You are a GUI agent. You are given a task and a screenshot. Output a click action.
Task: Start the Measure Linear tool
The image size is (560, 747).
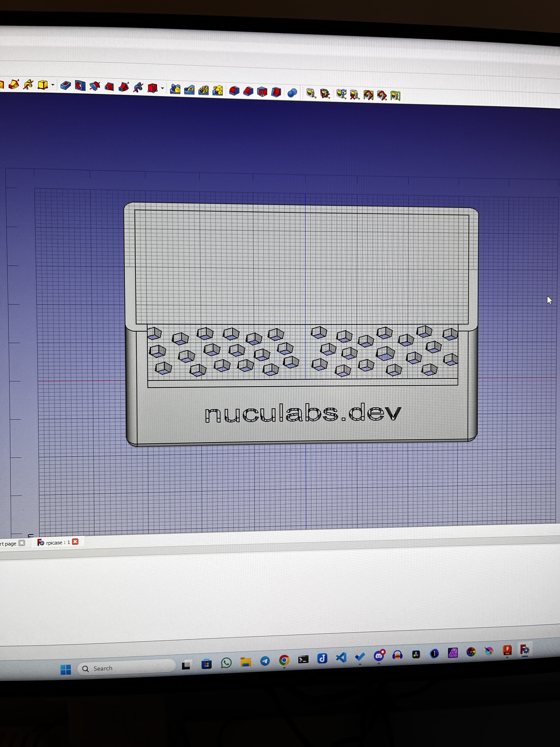311,93
